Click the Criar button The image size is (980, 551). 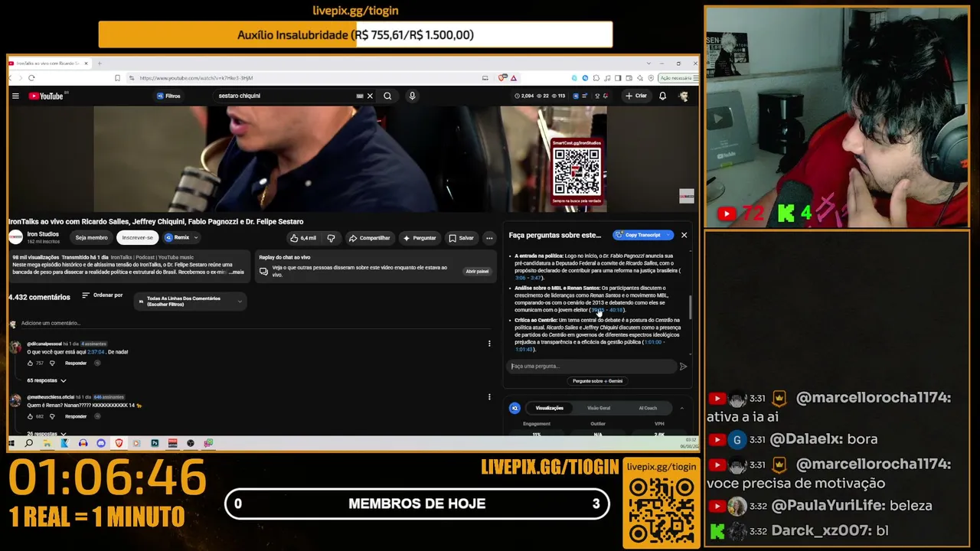[636, 96]
